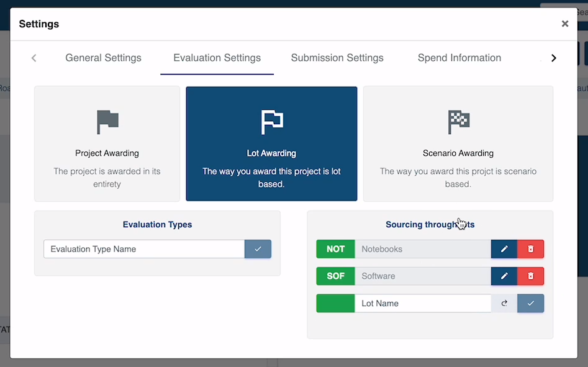Switch to the General Settings tab
Screen dimensions: 588x367
coord(103,58)
